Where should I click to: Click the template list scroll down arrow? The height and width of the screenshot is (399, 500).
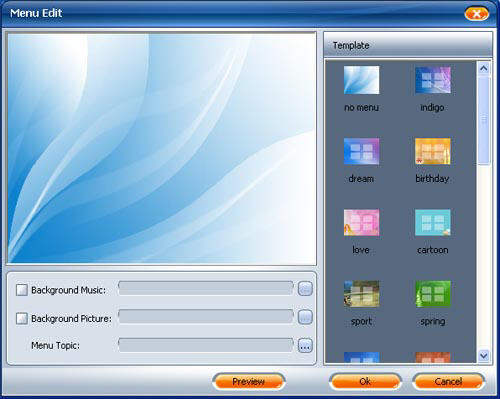click(x=484, y=355)
